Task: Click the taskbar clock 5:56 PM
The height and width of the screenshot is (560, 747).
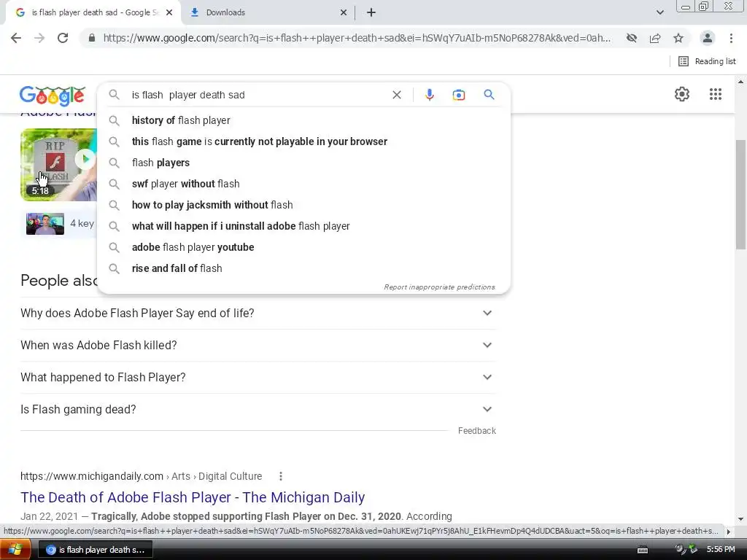Action: [x=720, y=550]
